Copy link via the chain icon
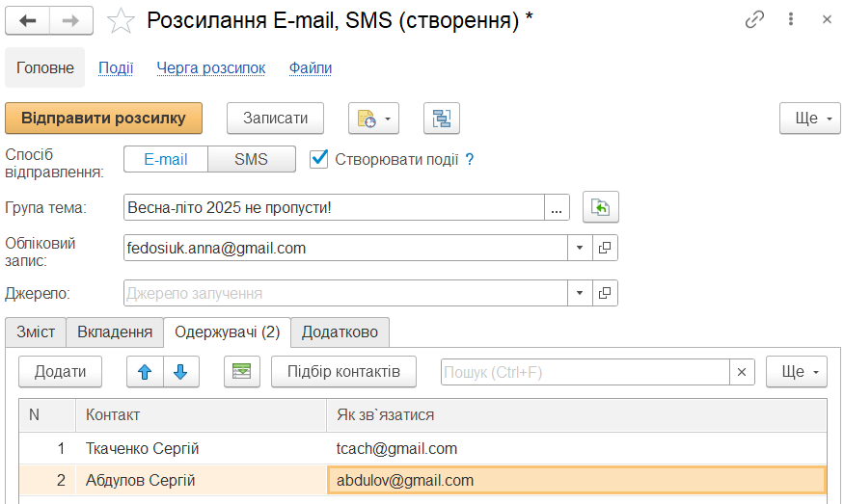844x504 pixels. (x=754, y=20)
